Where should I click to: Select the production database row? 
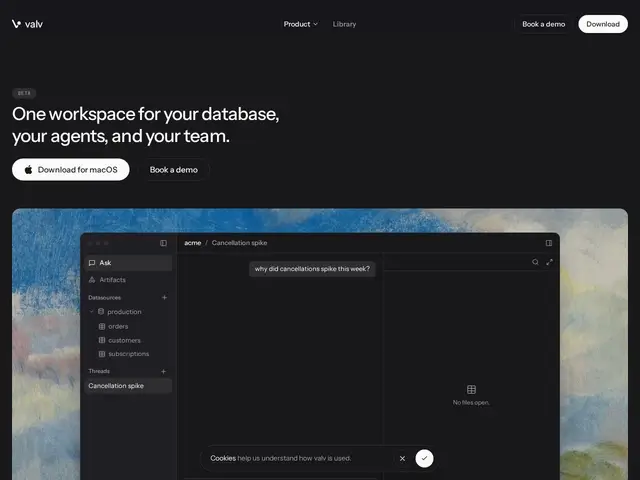128,311
